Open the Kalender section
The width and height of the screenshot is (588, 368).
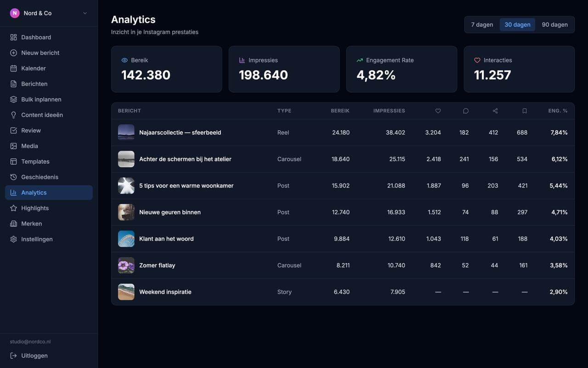(x=49, y=69)
